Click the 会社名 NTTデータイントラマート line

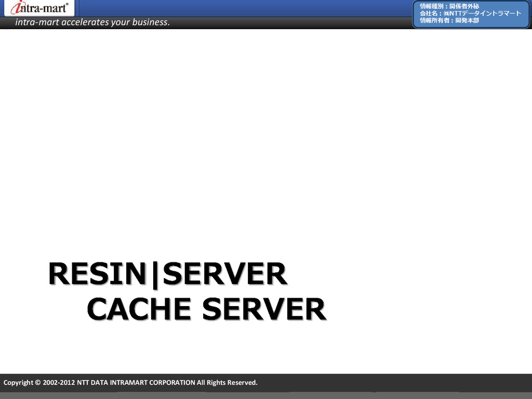470,13
